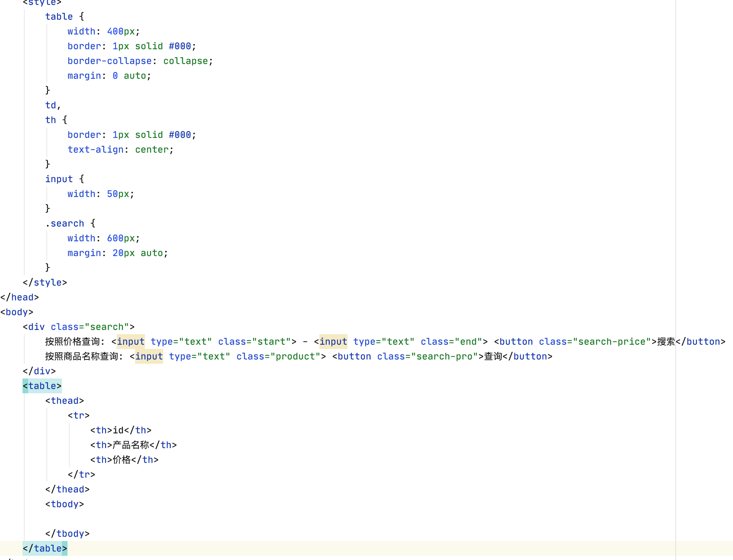The height and width of the screenshot is (560, 733).
Task: Click the 'input {' CSS selector
Action: (x=65, y=179)
